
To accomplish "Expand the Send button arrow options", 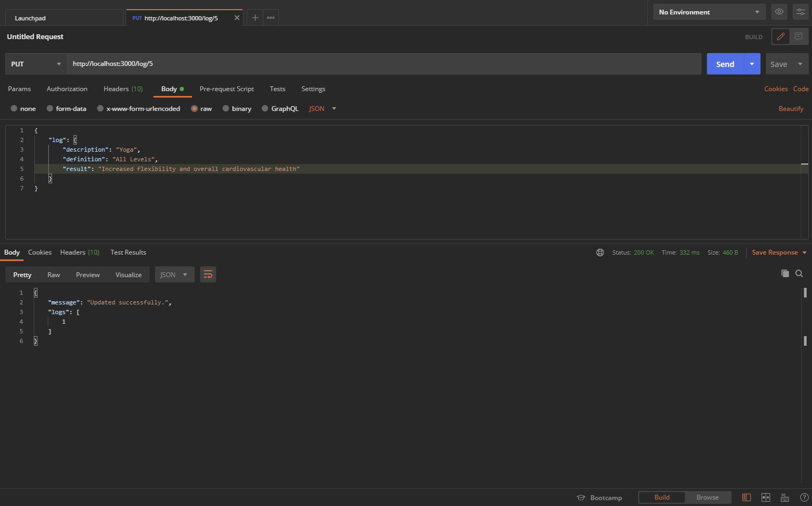I will [752, 64].
